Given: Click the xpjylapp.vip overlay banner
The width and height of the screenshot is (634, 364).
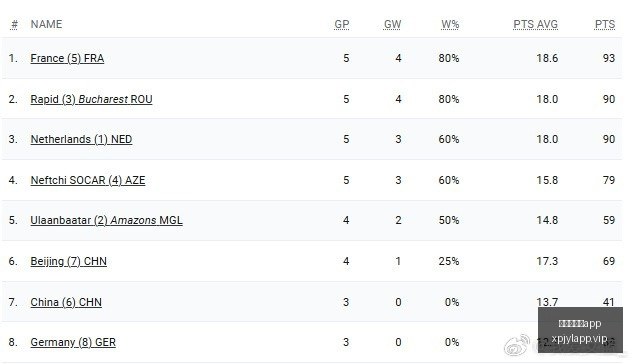Looking at the screenshot, I should click(x=580, y=330).
